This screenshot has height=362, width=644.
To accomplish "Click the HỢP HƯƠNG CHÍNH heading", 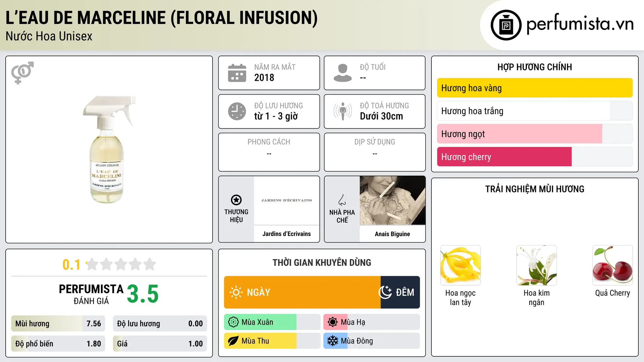I will pos(535,67).
